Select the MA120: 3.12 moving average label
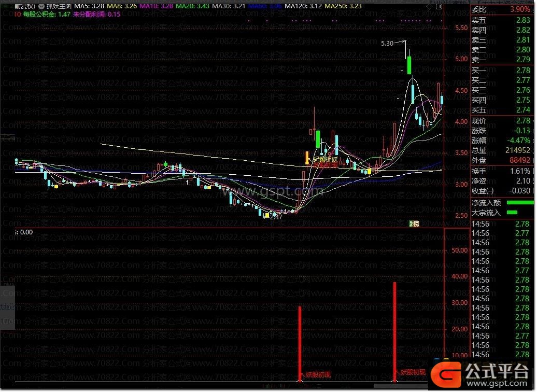 pos(303,6)
